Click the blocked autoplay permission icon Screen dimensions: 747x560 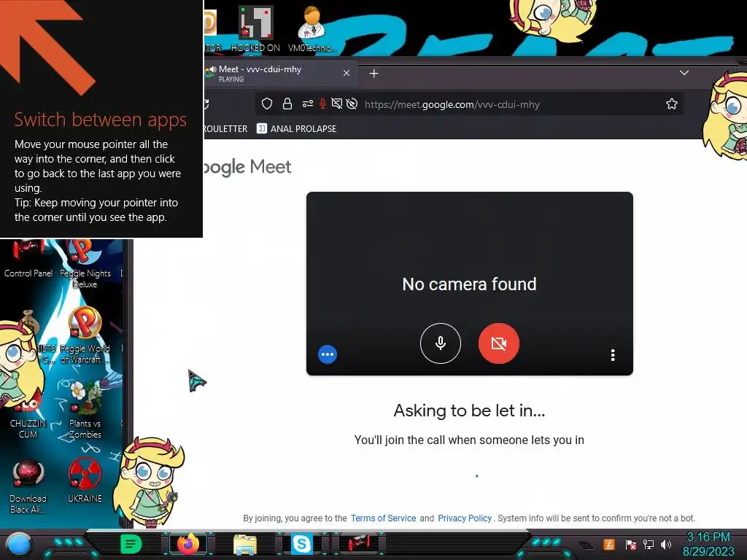click(x=352, y=104)
